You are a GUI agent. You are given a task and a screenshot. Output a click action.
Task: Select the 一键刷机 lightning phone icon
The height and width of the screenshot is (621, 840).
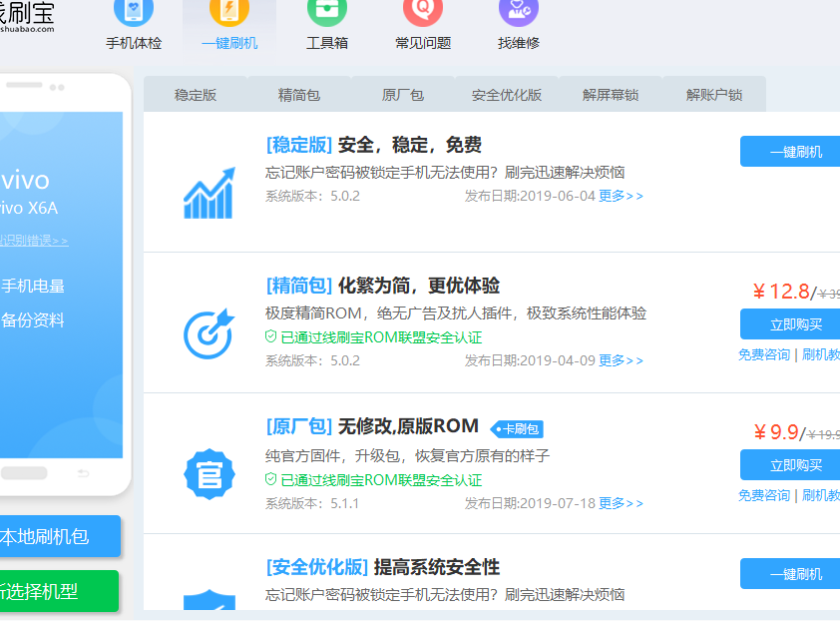tap(229, 12)
